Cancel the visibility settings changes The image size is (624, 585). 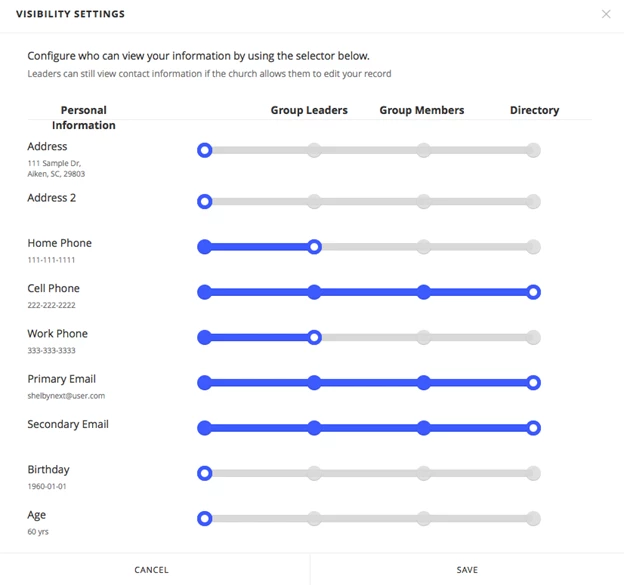pos(151,569)
